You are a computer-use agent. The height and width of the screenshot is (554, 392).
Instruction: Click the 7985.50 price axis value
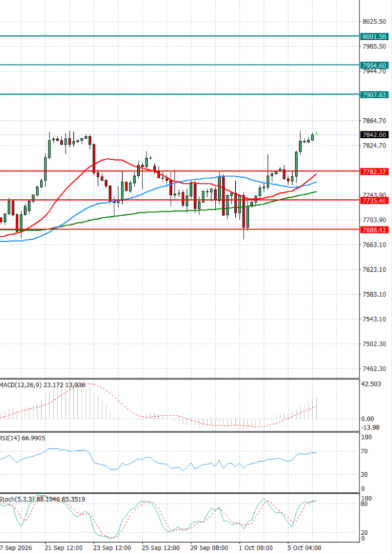tap(374, 46)
